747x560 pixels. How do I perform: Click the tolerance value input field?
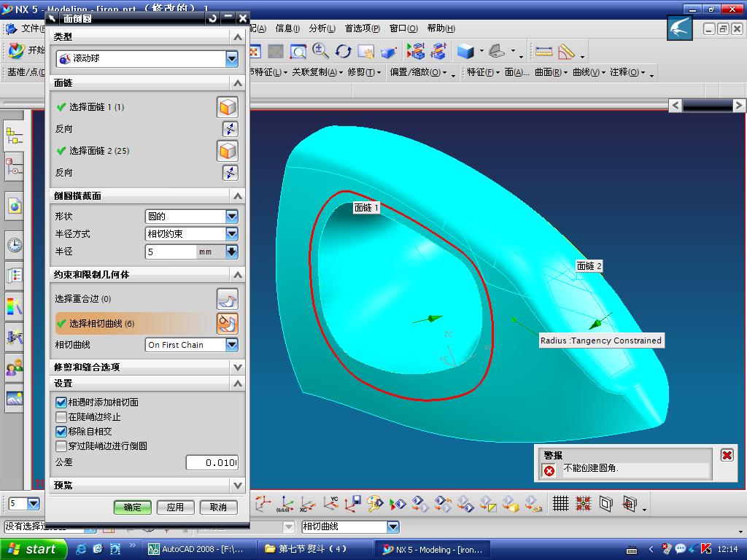212,462
